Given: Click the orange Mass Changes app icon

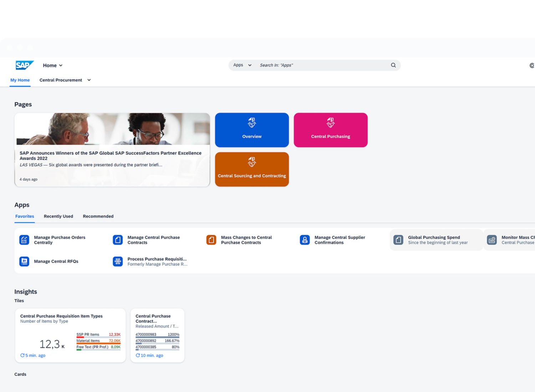Looking at the screenshot, I should tap(211, 240).
